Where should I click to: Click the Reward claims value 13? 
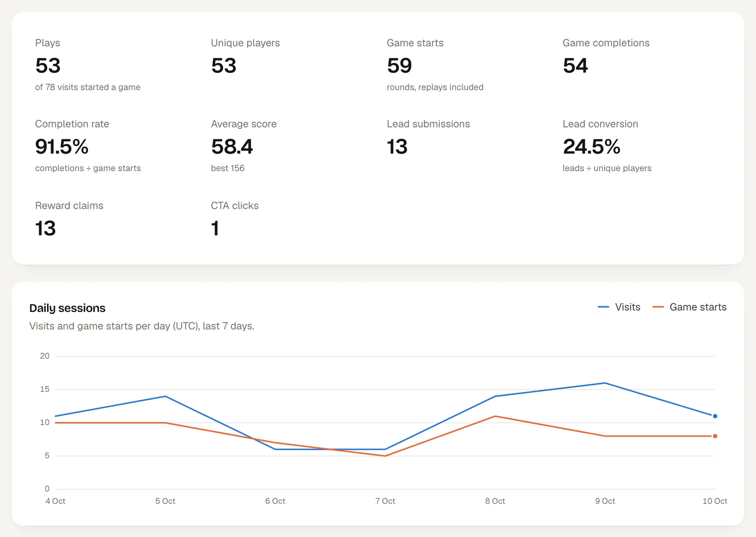coord(45,228)
